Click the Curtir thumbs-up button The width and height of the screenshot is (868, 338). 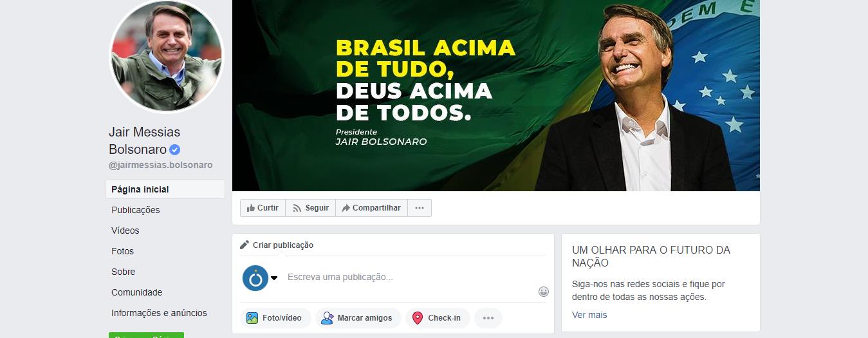pos(263,208)
